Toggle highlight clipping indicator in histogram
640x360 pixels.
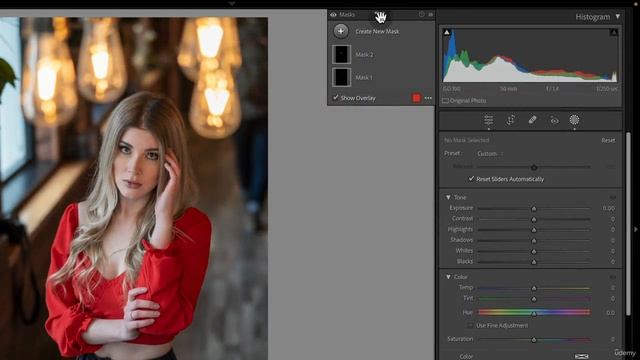click(x=613, y=32)
